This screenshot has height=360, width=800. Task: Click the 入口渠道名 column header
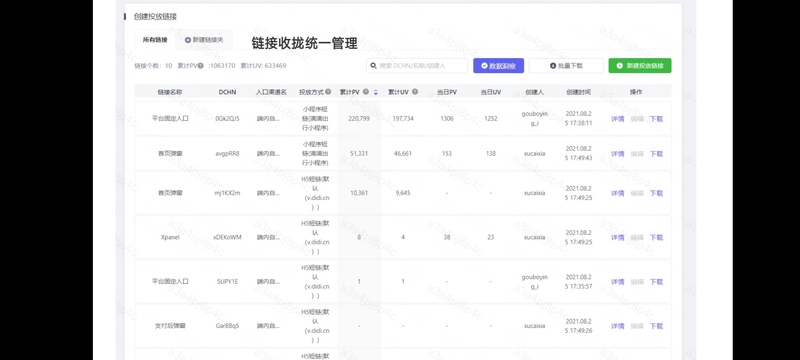[271, 92]
